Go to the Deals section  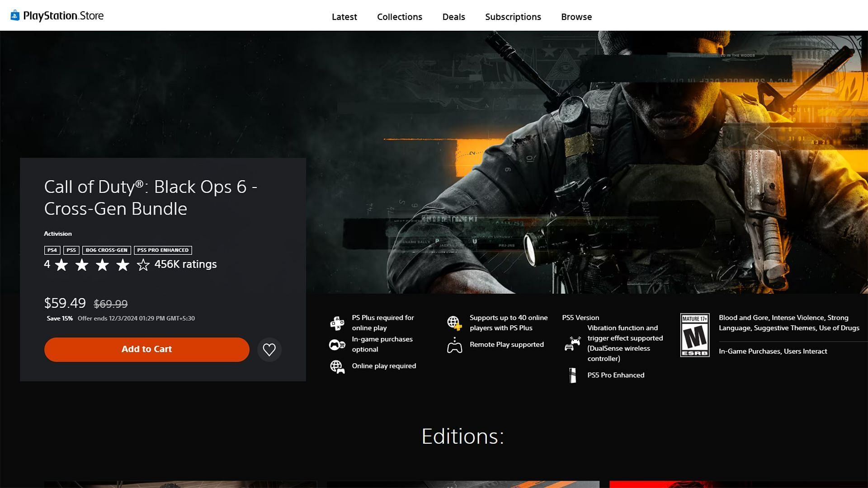tap(454, 17)
